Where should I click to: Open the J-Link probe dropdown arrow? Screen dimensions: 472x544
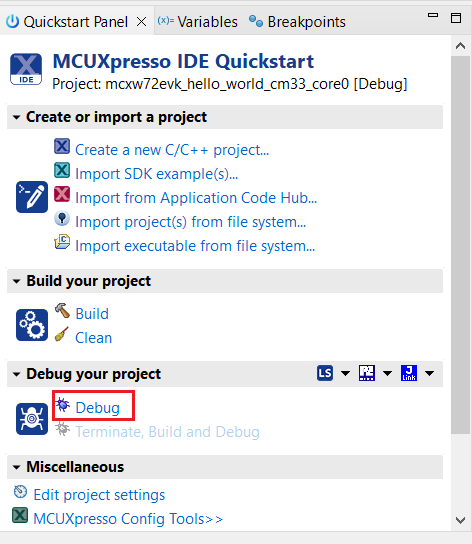pos(430,374)
